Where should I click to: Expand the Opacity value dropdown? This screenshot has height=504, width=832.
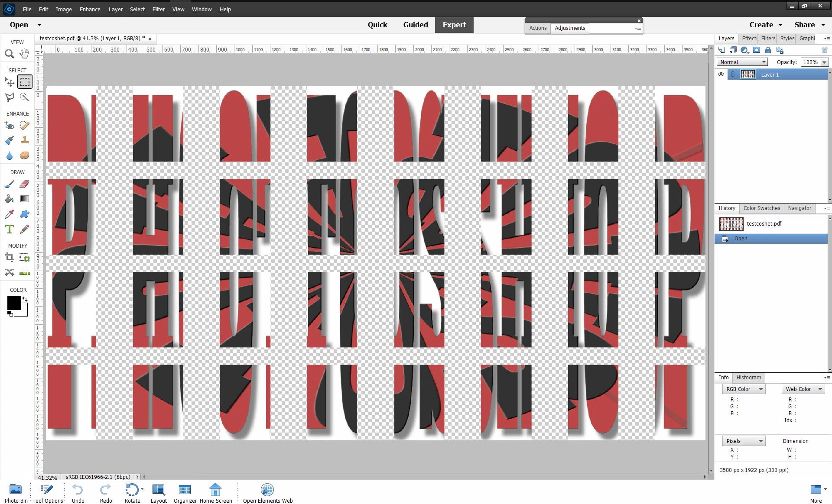tap(825, 62)
